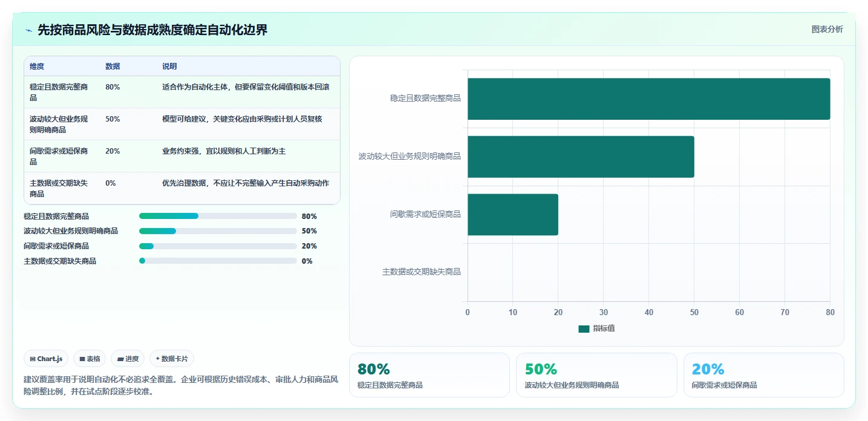
Task: Click the x-axis tick label 60
Action: 740,312
